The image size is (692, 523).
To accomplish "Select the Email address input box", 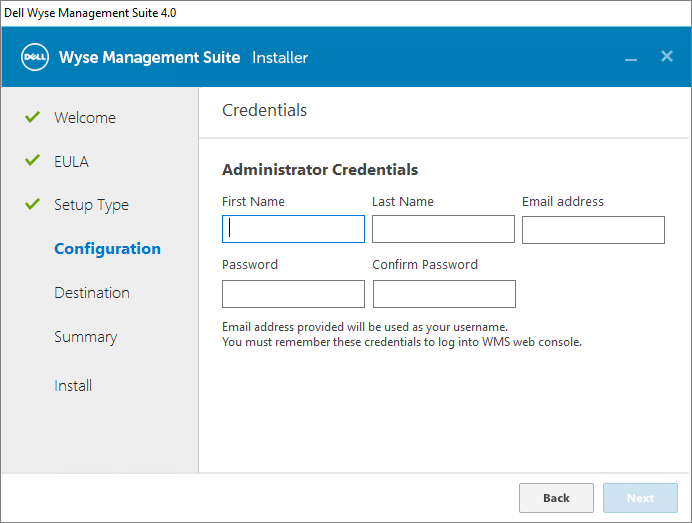I will tap(593, 229).
